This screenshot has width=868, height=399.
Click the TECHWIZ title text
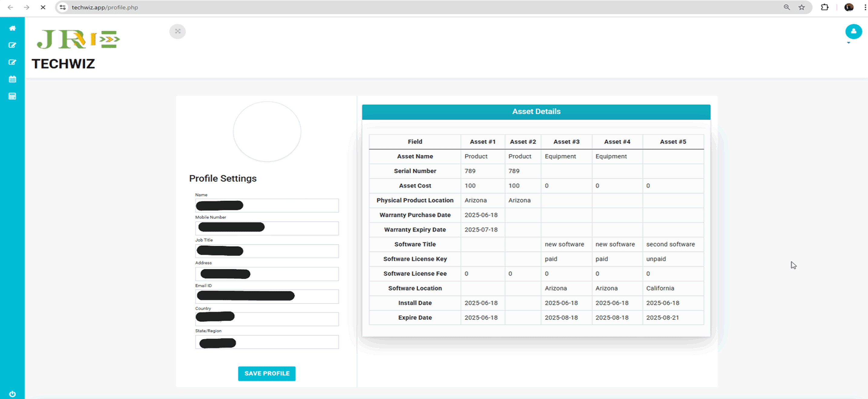63,64
